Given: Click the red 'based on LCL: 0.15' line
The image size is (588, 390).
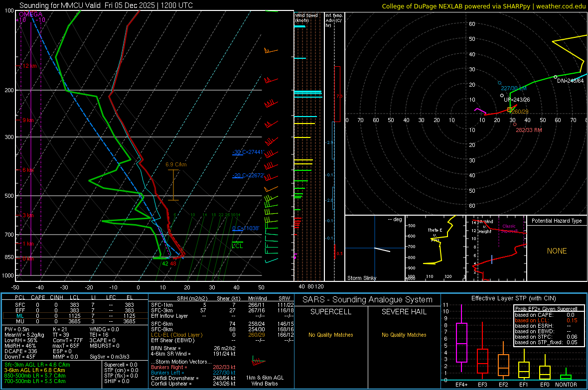Looking at the screenshot, I should point(546,320).
